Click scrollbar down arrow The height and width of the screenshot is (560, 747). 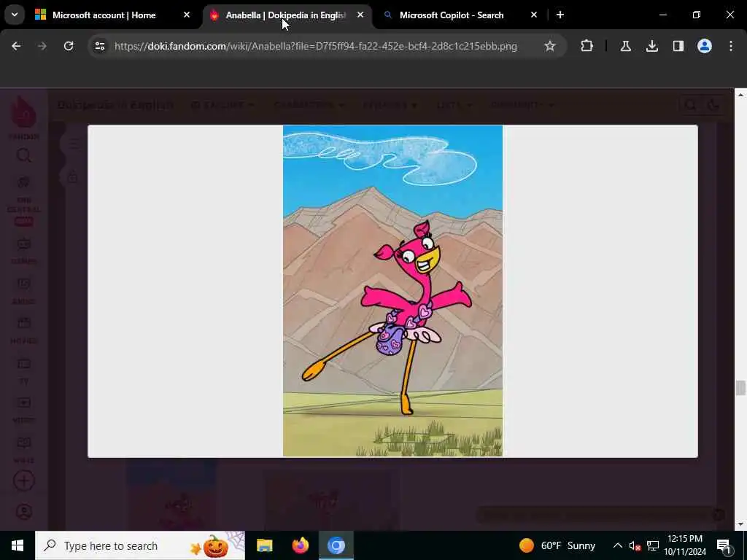[x=740, y=525]
